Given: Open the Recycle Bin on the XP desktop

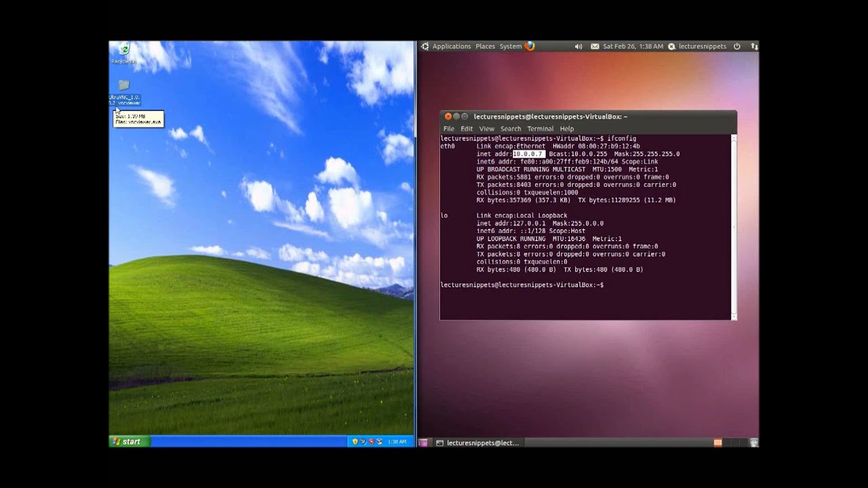Looking at the screenshot, I should point(124,53).
